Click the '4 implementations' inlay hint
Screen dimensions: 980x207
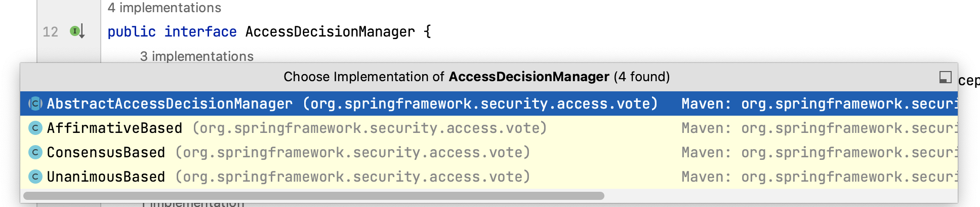click(165, 8)
